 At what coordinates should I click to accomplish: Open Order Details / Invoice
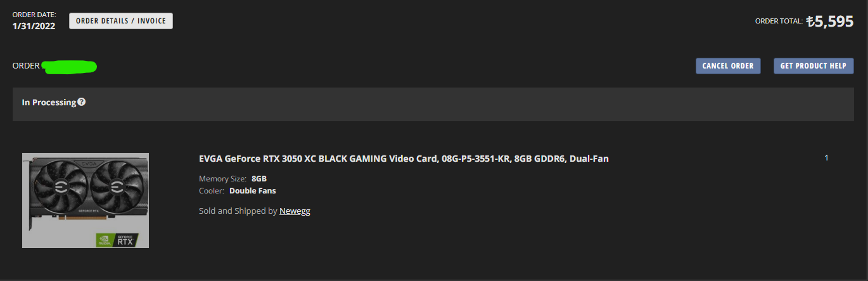tap(121, 21)
